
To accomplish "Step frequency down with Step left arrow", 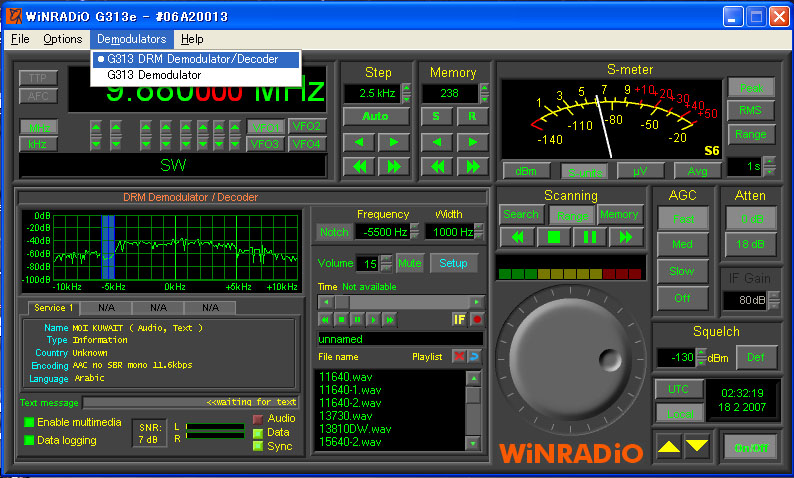I will [359, 142].
